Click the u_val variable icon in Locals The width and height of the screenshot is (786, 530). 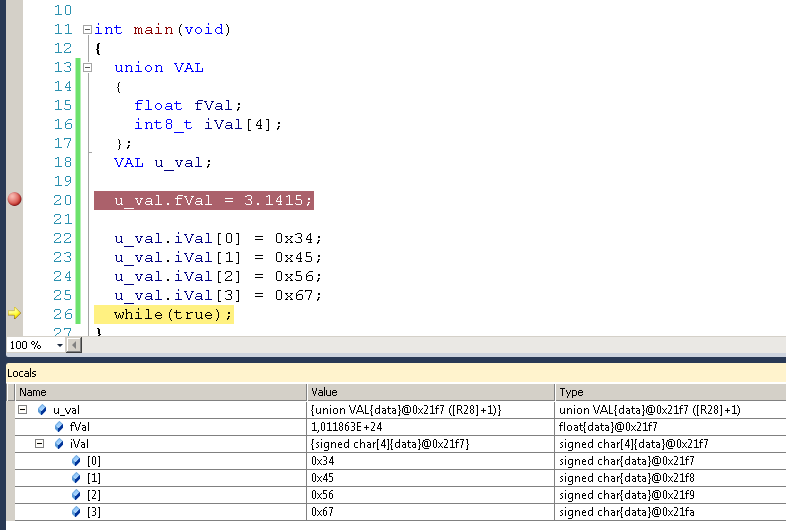[x=42, y=410]
